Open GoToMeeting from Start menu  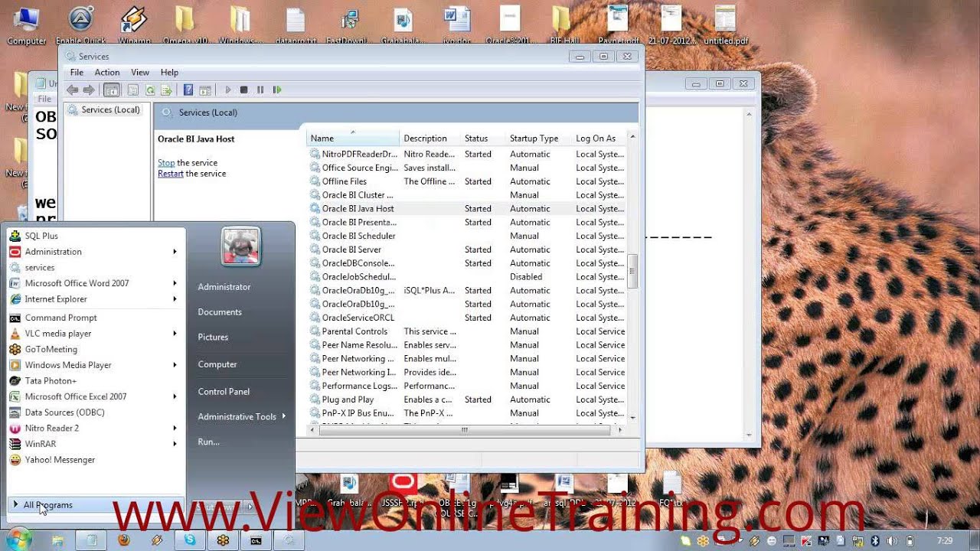click(96, 349)
